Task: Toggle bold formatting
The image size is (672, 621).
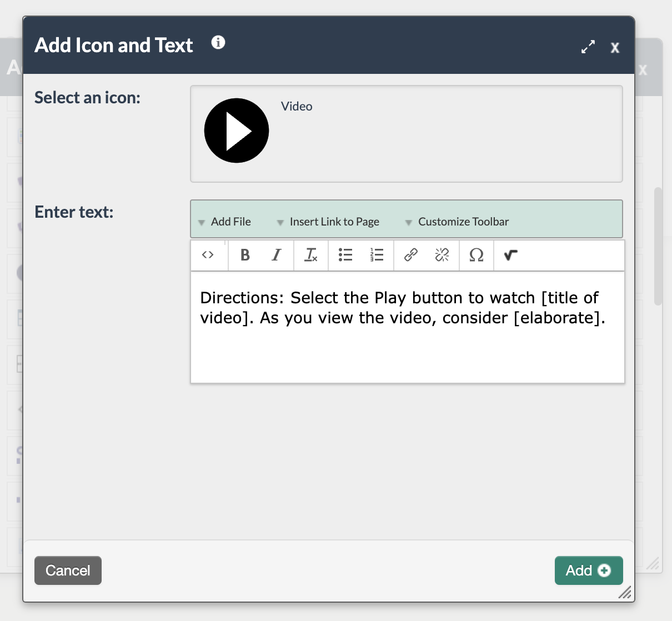Action: (245, 255)
